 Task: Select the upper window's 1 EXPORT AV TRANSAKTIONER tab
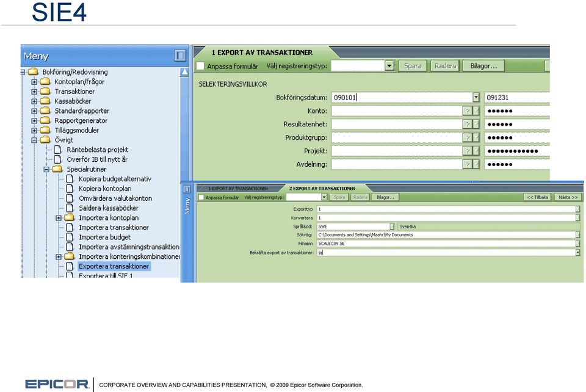(262, 53)
